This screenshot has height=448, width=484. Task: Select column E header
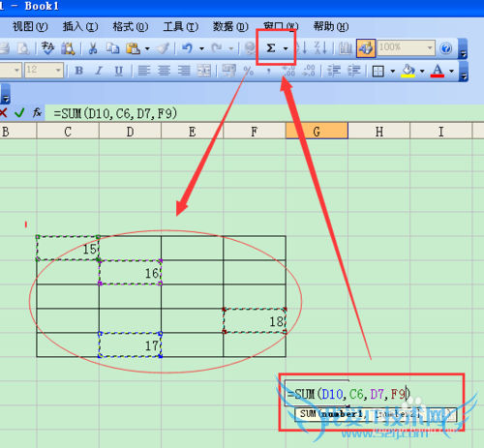[192, 132]
